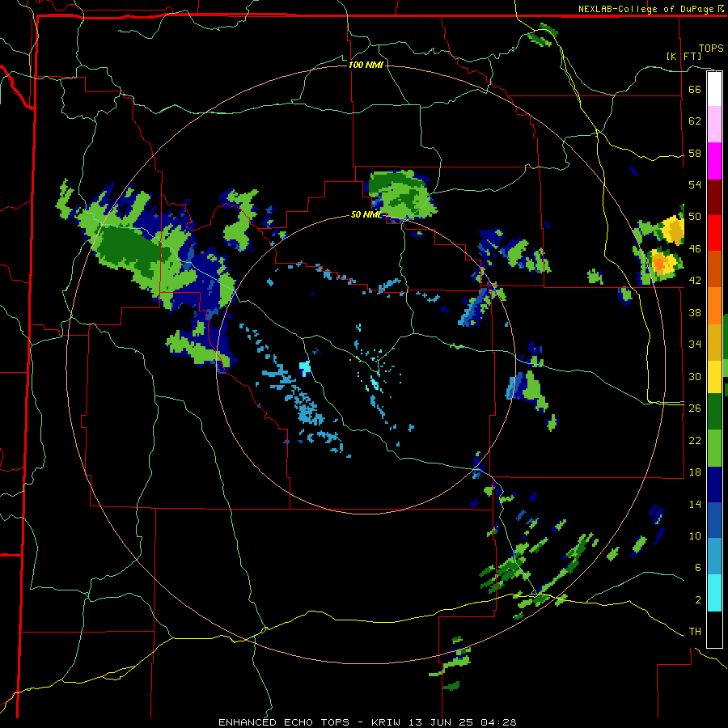728x728 pixels.
Task: Click the 46 value on the legend
Action: (695, 249)
